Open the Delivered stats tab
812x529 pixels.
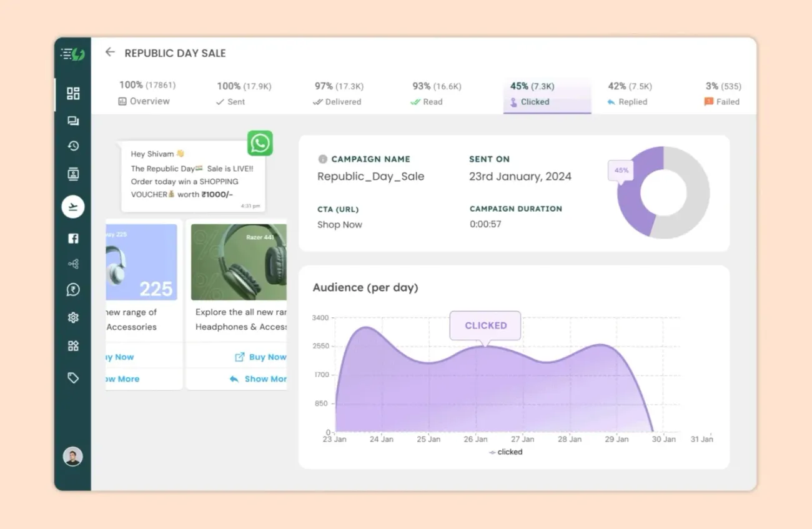337,92
